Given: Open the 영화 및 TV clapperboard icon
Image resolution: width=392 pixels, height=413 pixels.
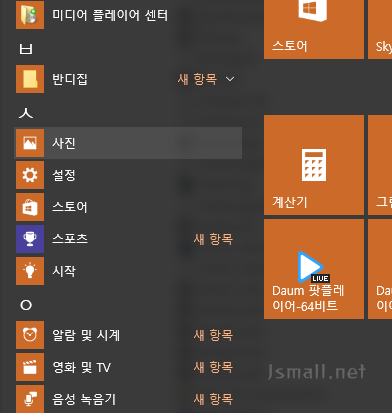Looking at the screenshot, I should click(30, 367).
